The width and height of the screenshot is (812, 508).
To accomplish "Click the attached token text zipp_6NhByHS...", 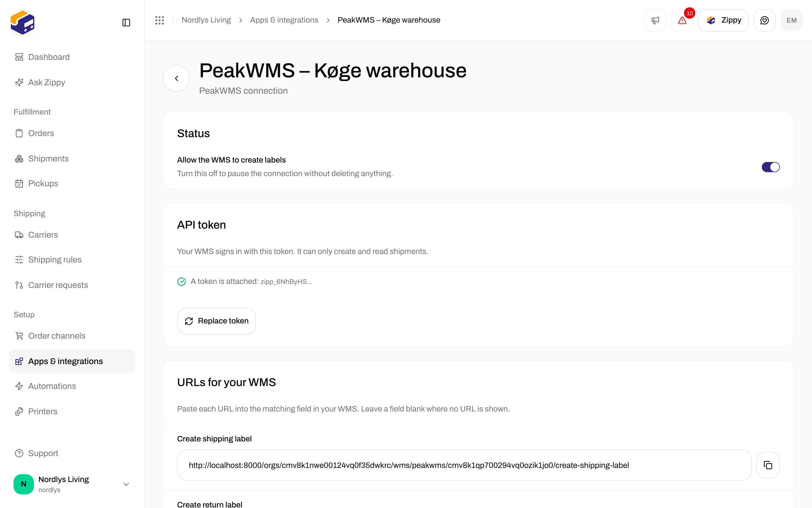I will [x=286, y=282].
